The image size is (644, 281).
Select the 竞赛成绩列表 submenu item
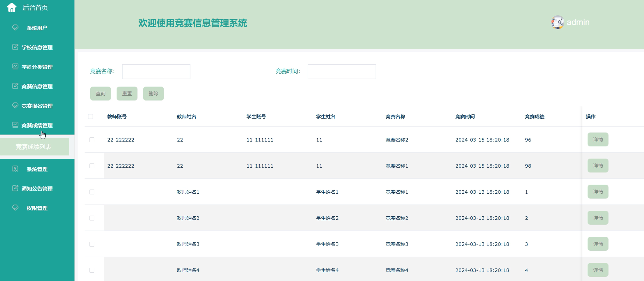pyautogui.click(x=34, y=147)
